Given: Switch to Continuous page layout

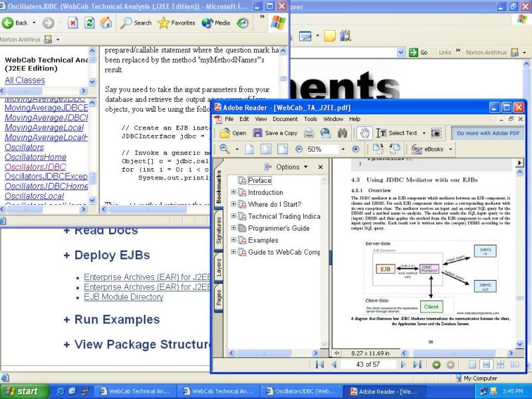Looking at the screenshot, I should [x=486, y=364].
